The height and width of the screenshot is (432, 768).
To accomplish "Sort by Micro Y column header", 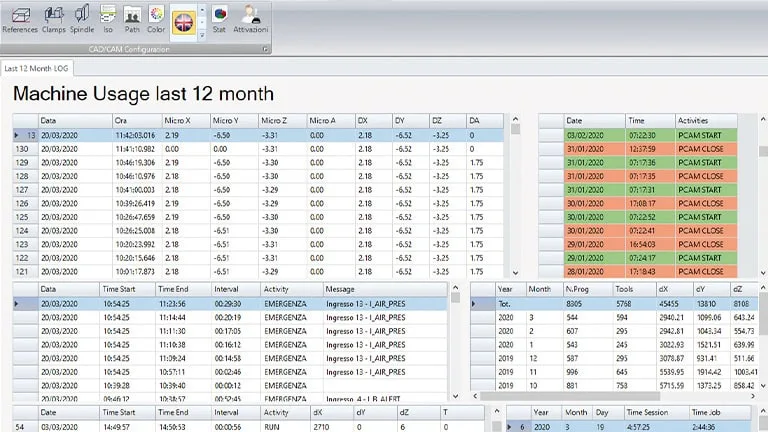I will 234,120.
